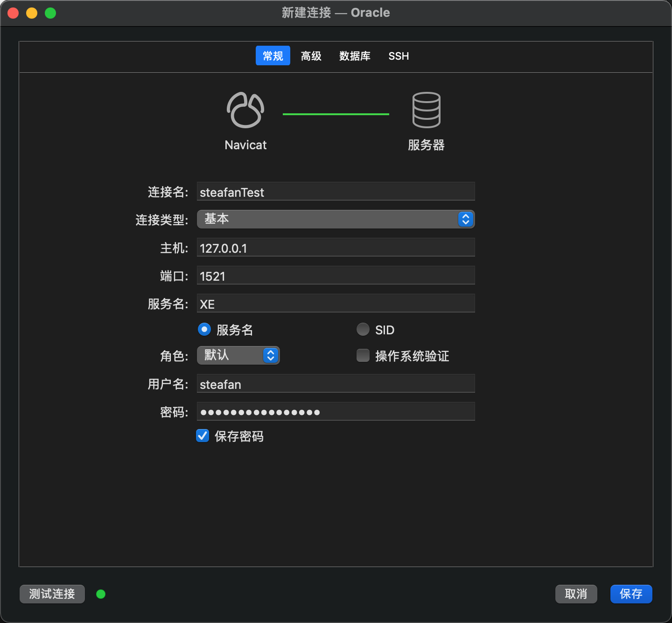The width and height of the screenshot is (672, 623).
Task: Click the 密码 password field
Action: pos(336,412)
